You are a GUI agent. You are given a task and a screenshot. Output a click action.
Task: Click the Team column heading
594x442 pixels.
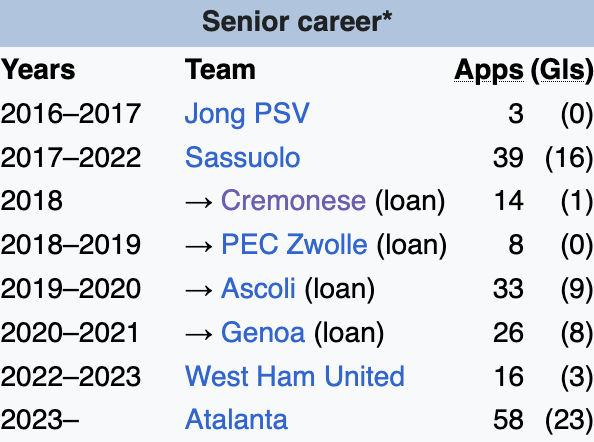tap(220, 70)
